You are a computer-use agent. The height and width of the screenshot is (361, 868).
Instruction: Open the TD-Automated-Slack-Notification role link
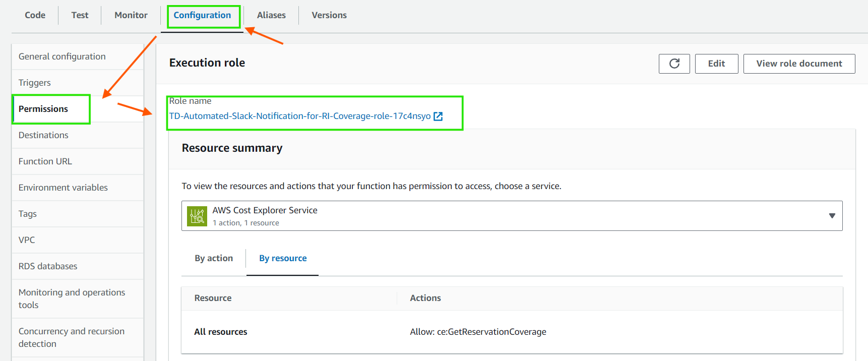click(300, 116)
